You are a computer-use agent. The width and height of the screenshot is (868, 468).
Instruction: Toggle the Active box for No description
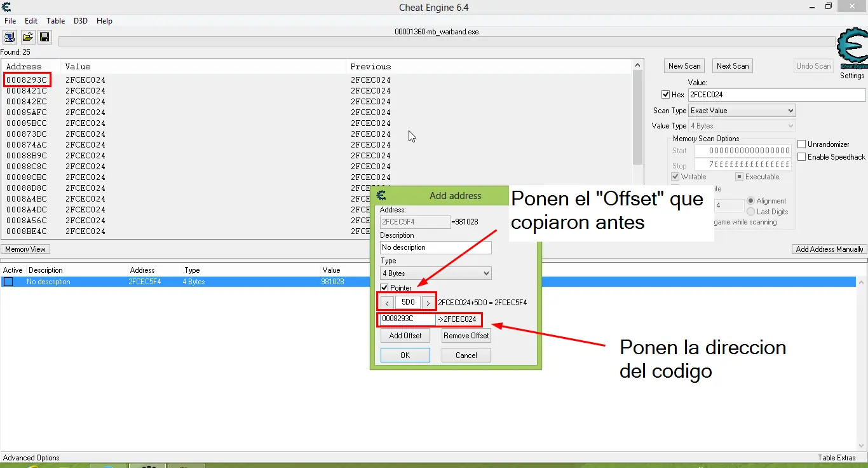(x=8, y=282)
